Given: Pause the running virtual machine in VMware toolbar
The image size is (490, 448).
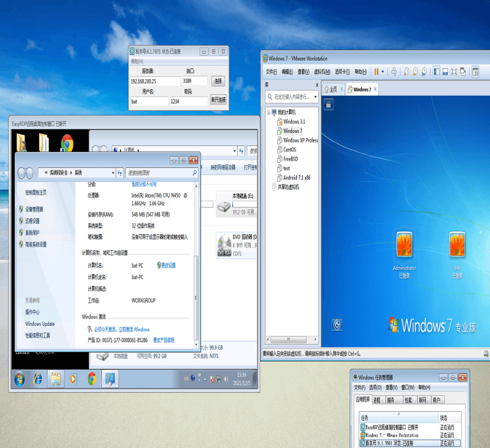Looking at the screenshot, I should point(377,71).
